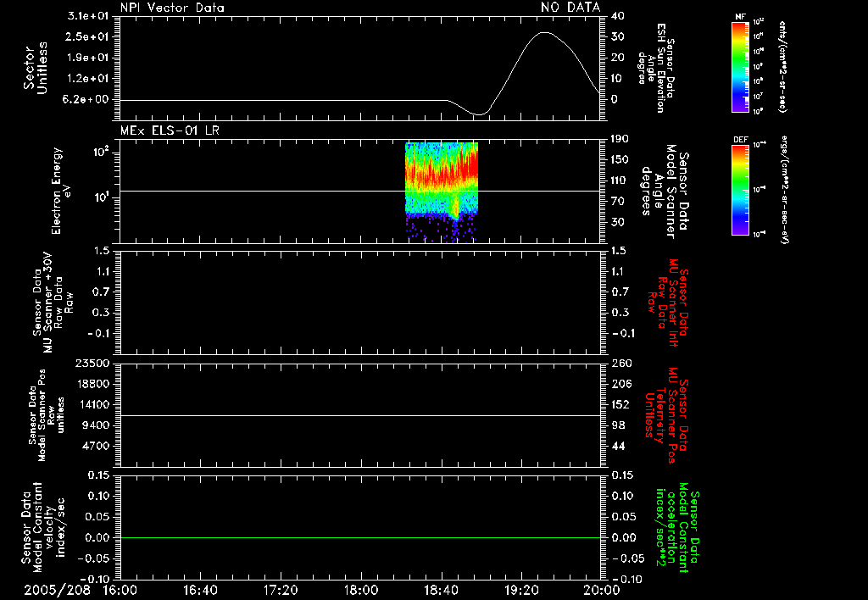The image size is (868, 600).
Task: Click the electron energy spectrogram data block
Action: tap(441, 192)
